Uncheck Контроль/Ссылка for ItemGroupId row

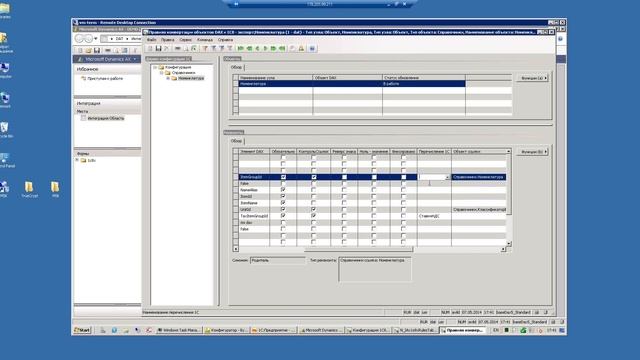click(x=313, y=177)
